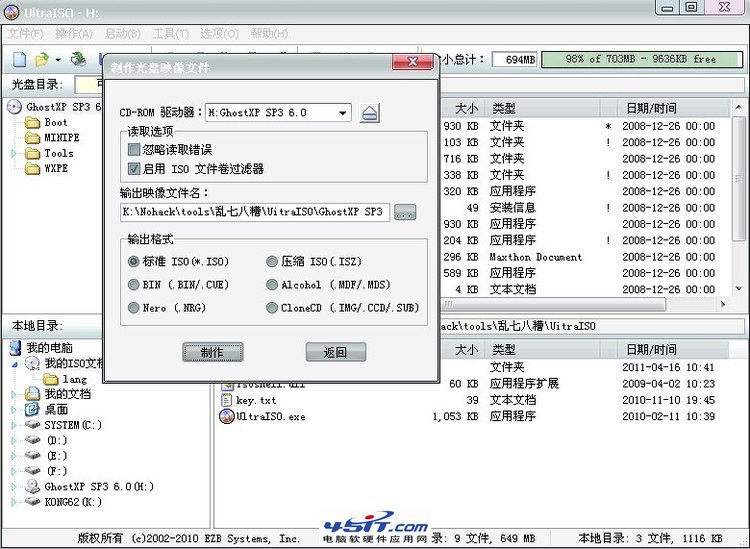Open the New toolbar dropdown arrow
The width and height of the screenshot is (750, 549).
[58, 60]
